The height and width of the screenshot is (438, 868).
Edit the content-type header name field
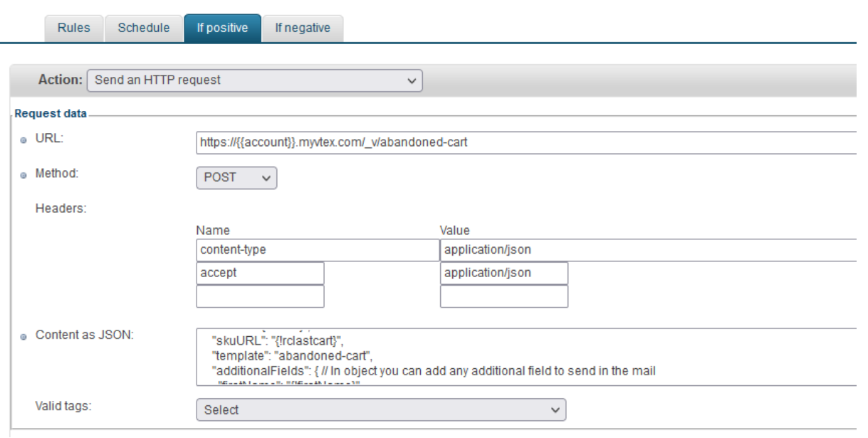click(318, 250)
